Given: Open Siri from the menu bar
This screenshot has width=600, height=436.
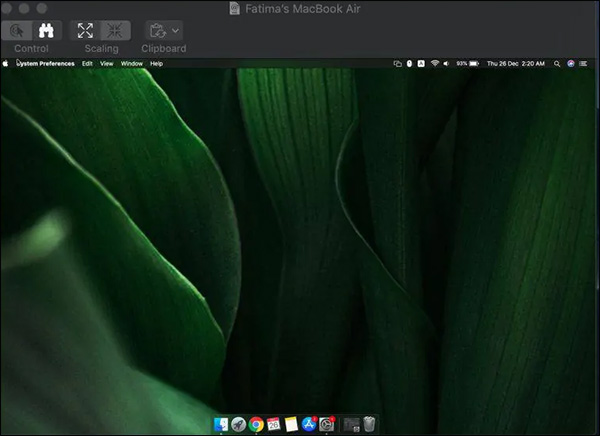Looking at the screenshot, I should coord(571,63).
